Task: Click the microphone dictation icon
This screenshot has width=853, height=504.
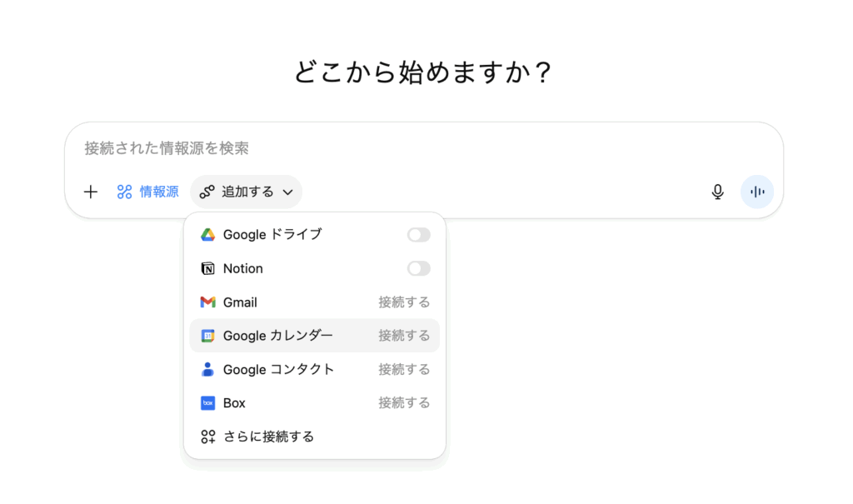Action: 717,192
